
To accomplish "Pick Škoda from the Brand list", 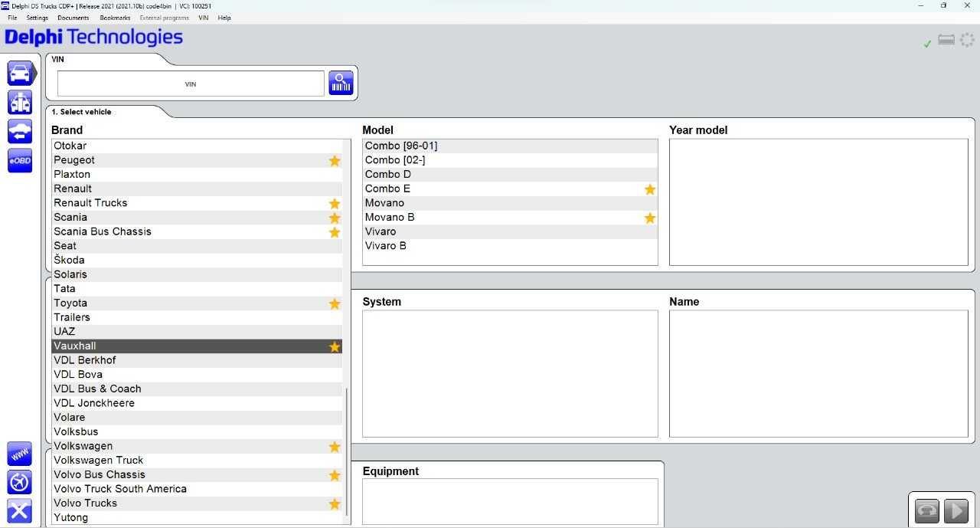I will point(197,260).
